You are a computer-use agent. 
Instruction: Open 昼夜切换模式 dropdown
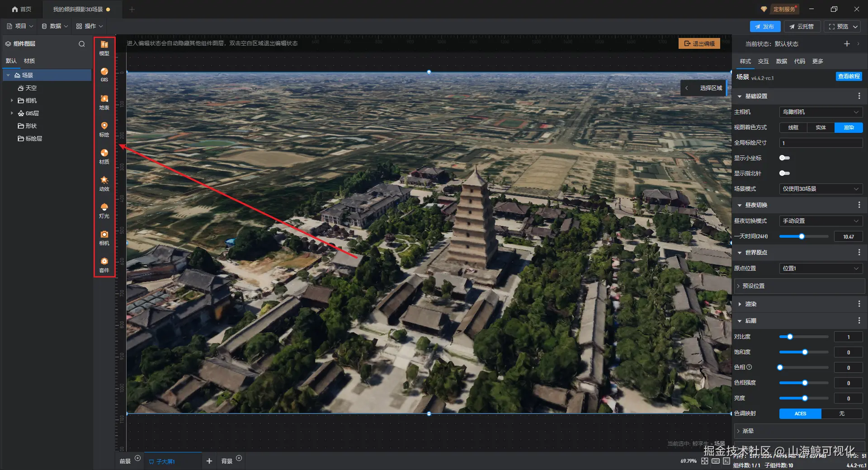821,221
